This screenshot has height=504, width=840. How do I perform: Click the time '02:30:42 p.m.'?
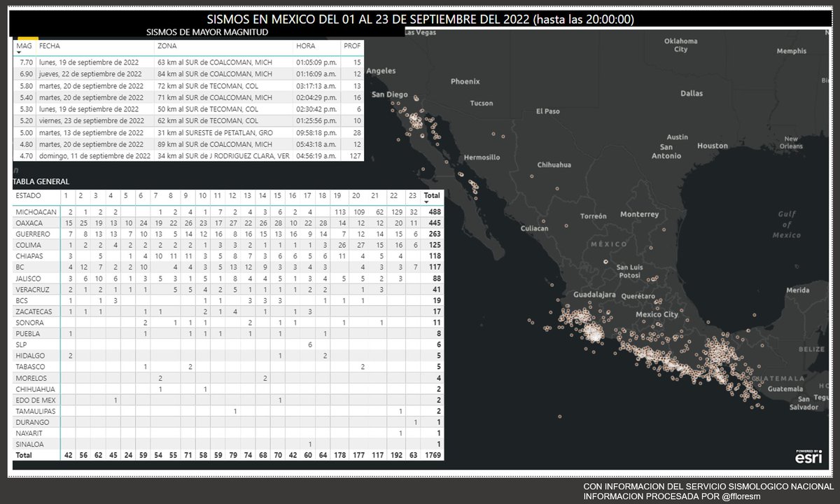pyautogui.click(x=318, y=109)
